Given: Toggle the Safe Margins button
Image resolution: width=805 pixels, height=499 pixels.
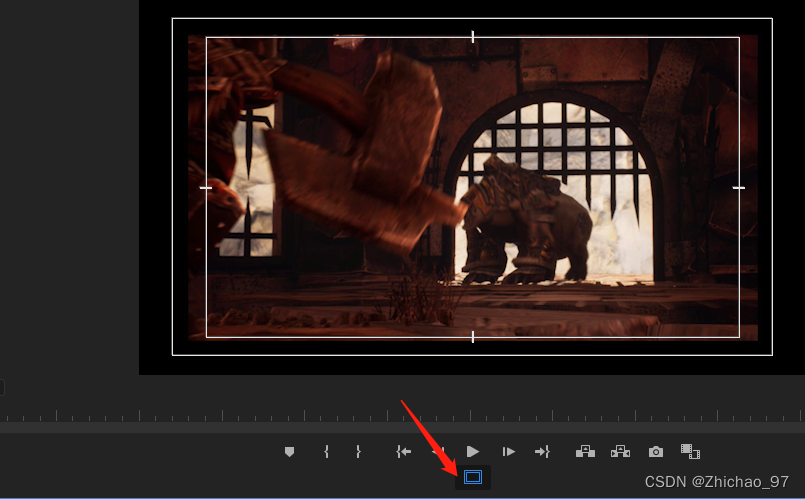Looking at the screenshot, I should coord(473,477).
